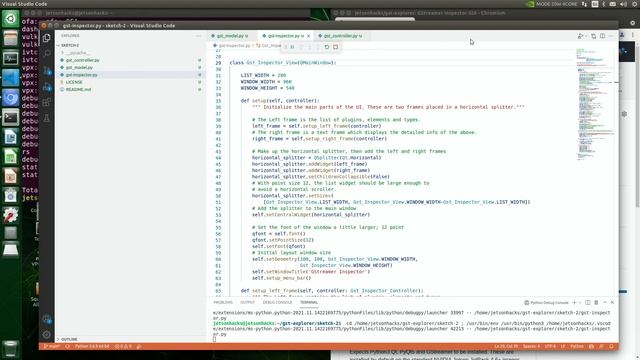640x360 pixels.
Task: Open the system power gear in top bar
Action: (634, 4)
